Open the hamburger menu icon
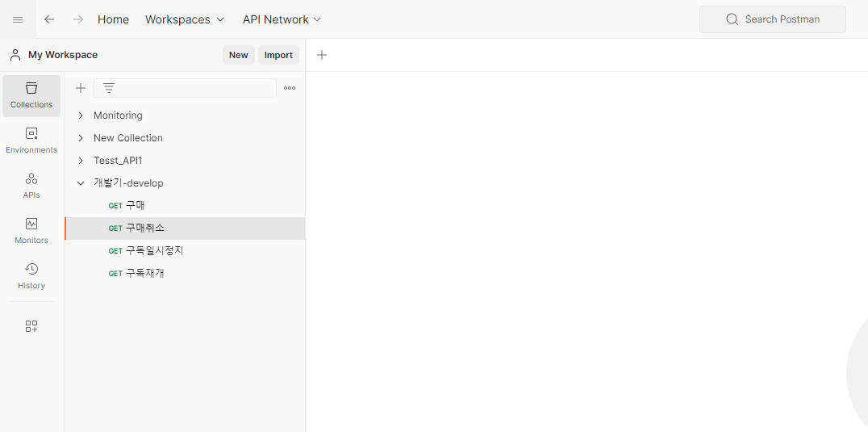Screen dimensions: 868x432 point(18,19)
